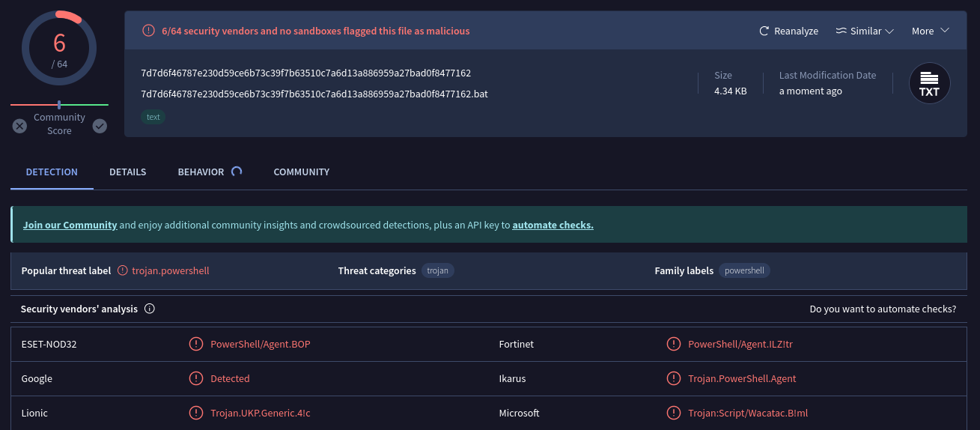Go to the Community tab
The height and width of the screenshot is (430, 980).
[302, 172]
